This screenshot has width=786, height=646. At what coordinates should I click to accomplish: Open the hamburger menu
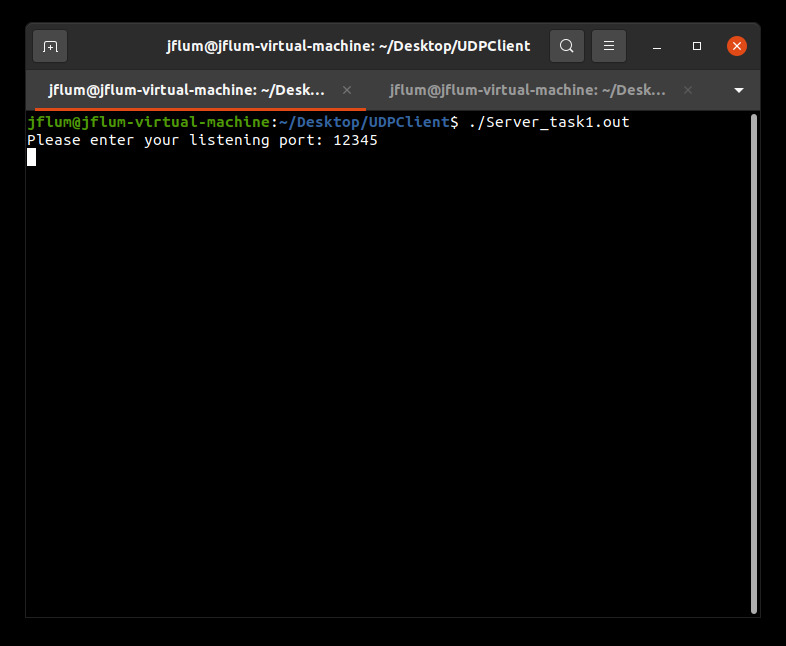[x=609, y=46]
